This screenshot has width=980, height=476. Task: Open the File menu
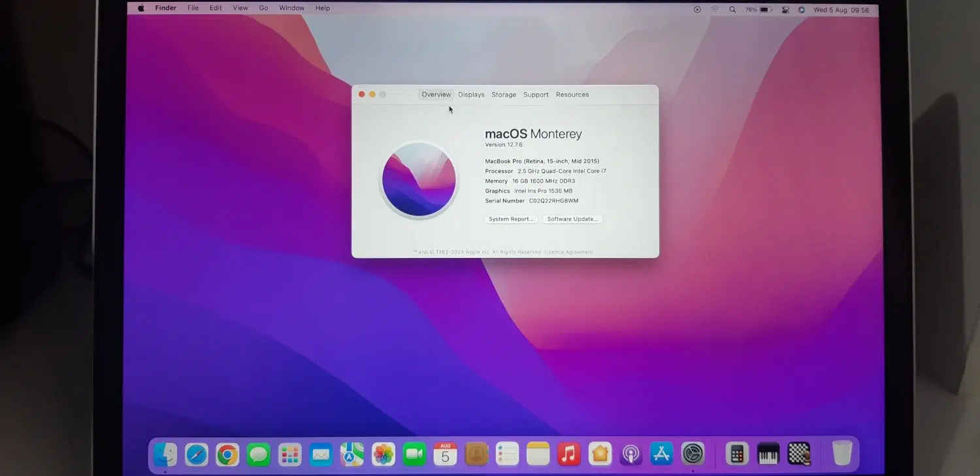pos(193,8)
